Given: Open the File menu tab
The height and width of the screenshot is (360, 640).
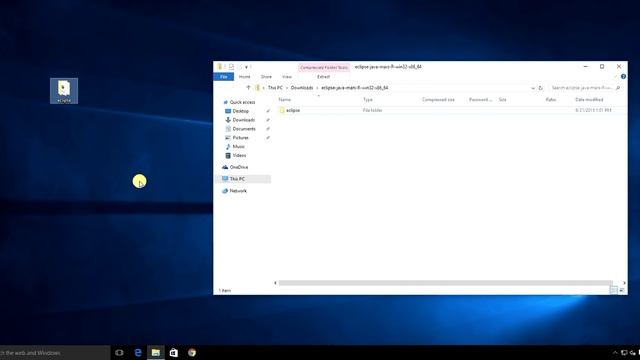Looking at the screenshot, I should click(224, 77).
